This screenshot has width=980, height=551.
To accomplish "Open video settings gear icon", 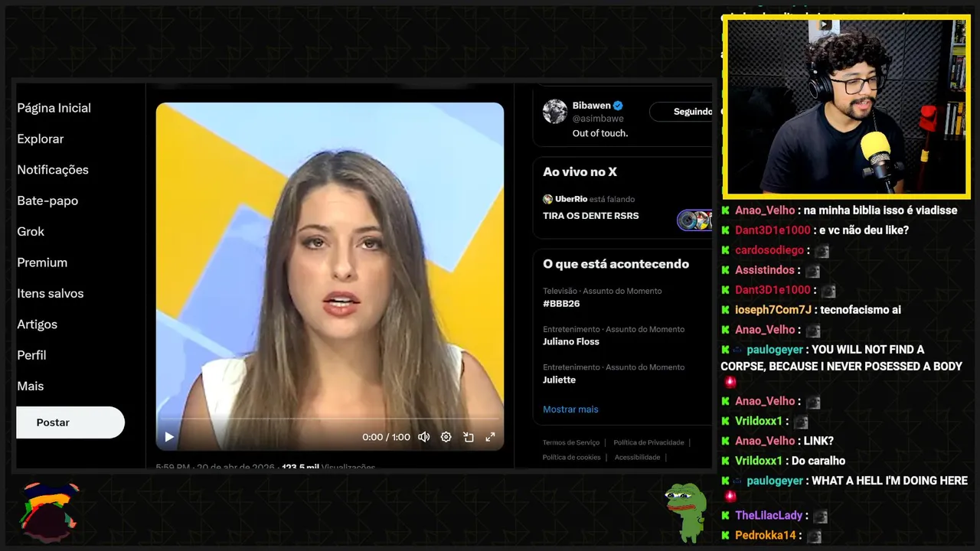I will click(446, 437).
